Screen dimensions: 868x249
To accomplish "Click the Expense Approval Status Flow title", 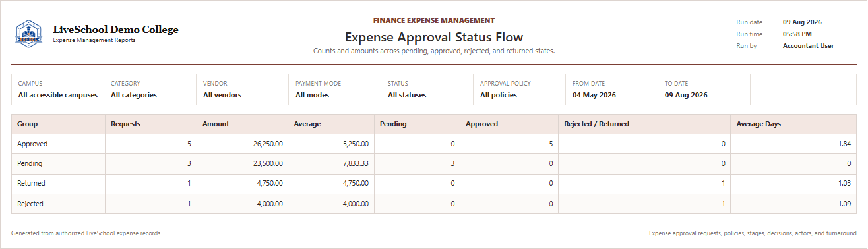I will (434, 37).
